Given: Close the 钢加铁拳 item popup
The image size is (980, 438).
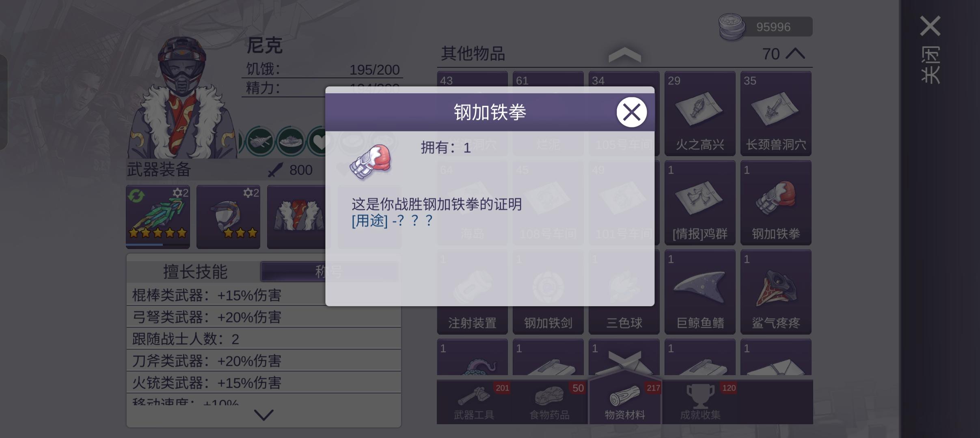Looking at the screenshot, I should tap(631, 112).
